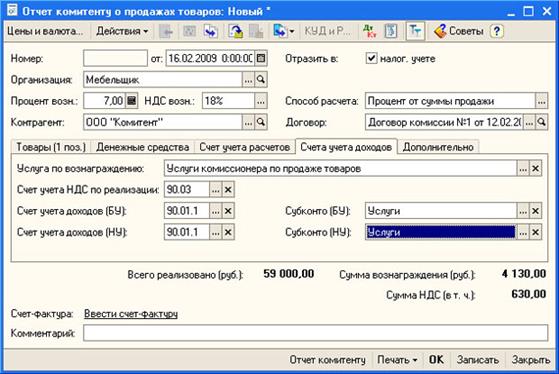Open the calendar picker next to the date

[261, 58]
